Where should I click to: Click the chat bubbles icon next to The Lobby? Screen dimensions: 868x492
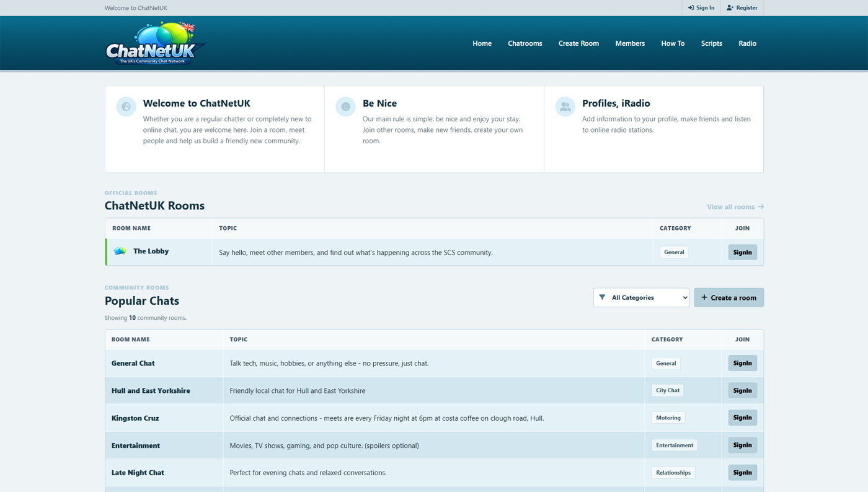tap(120, 251)
